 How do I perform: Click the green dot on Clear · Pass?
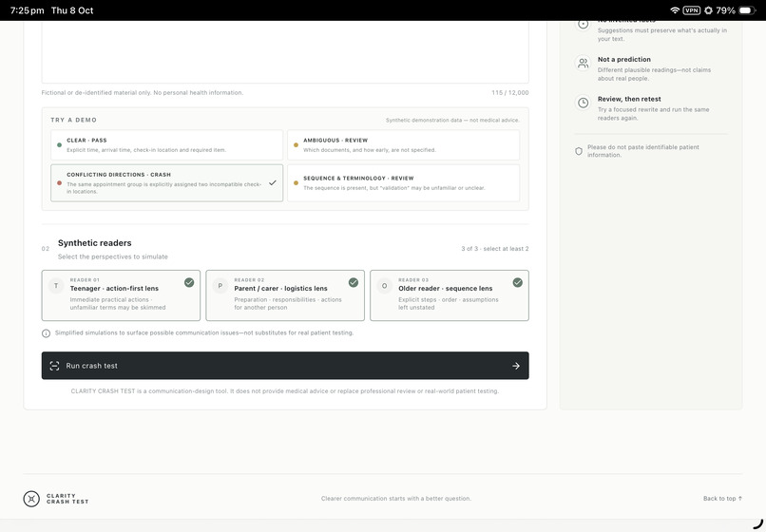tap(59, 145)
